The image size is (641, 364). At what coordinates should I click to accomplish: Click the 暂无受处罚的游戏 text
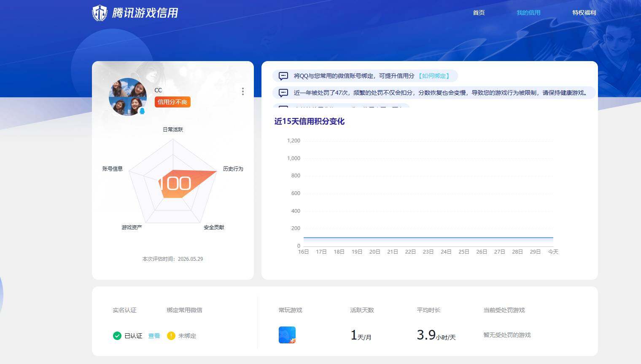coord(507,335)
